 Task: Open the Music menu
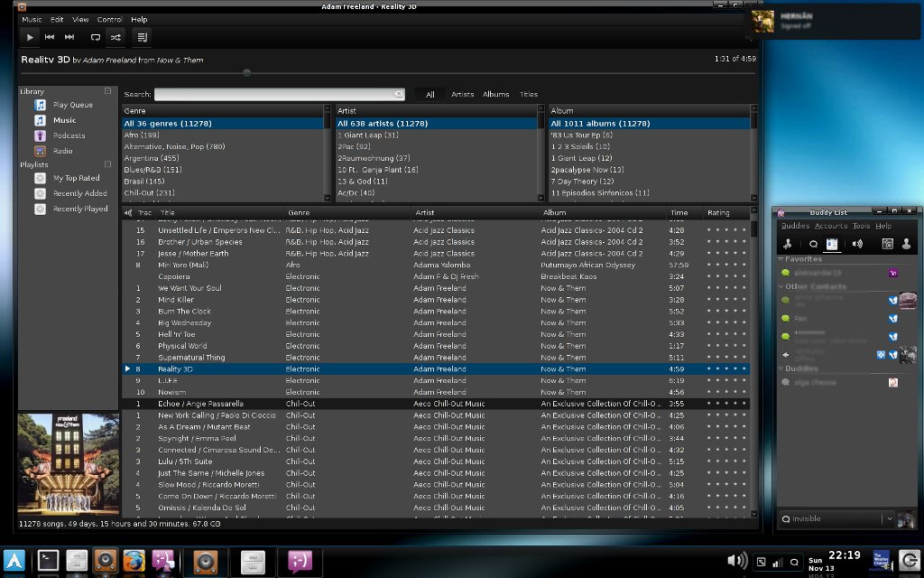pos(32,20)
